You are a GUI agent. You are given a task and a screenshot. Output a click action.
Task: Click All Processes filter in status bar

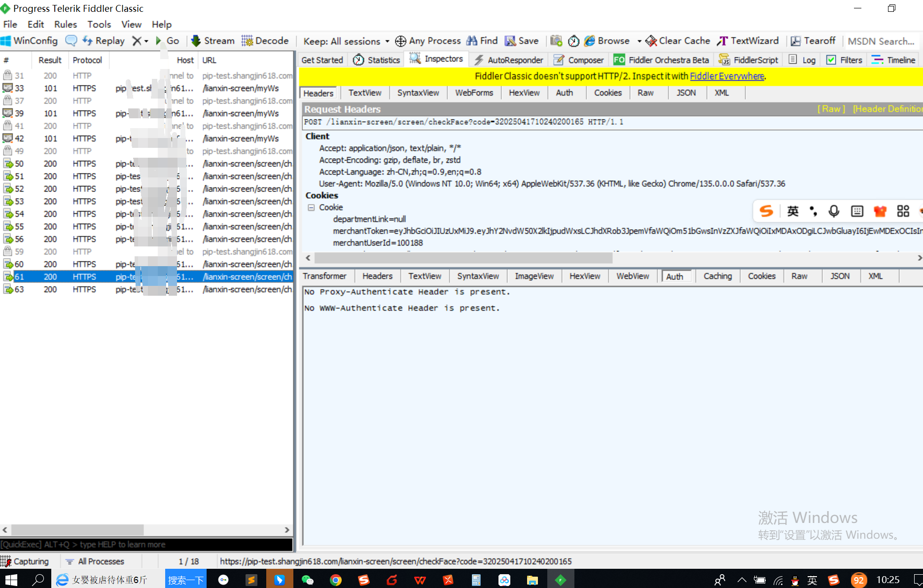pyautogui.click(x=96, y=561)
